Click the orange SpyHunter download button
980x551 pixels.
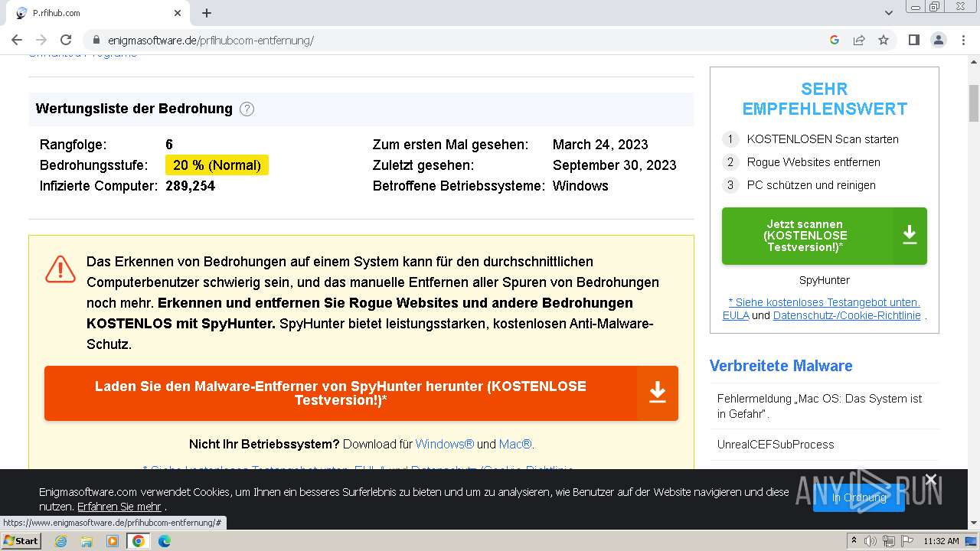coord(361,393)
